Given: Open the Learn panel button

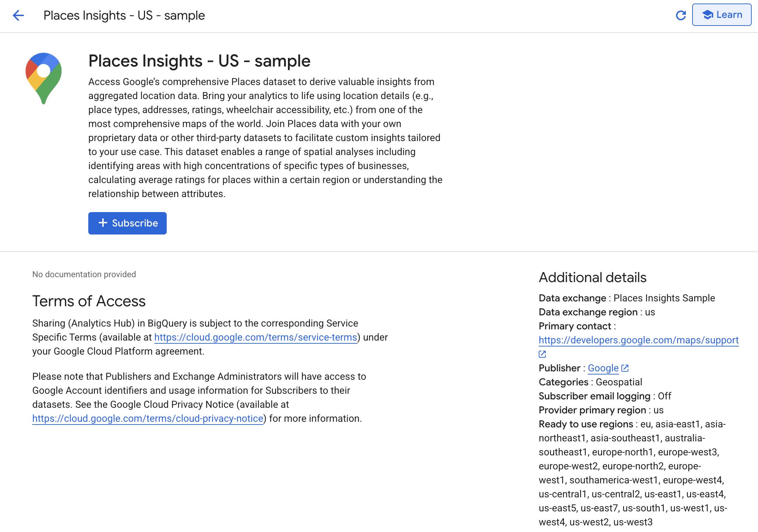Looking at the screenshot, I should click(x=722, y=15).
